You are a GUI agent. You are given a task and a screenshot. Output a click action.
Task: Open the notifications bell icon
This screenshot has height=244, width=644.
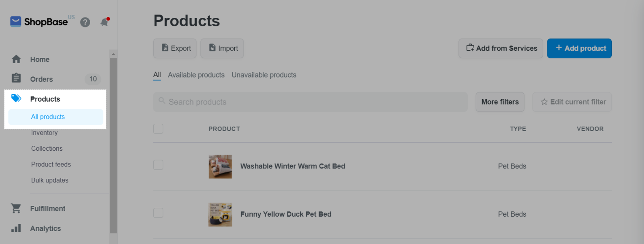[104, 22]
